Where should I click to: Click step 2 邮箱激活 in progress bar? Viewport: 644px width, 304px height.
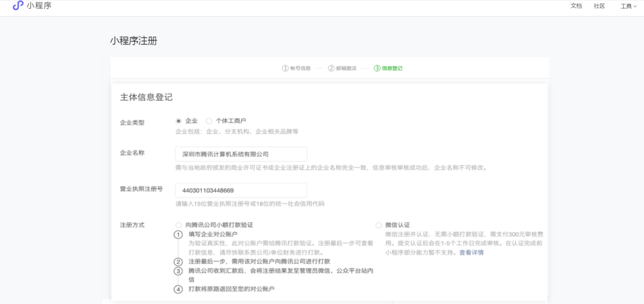[342, 68]
